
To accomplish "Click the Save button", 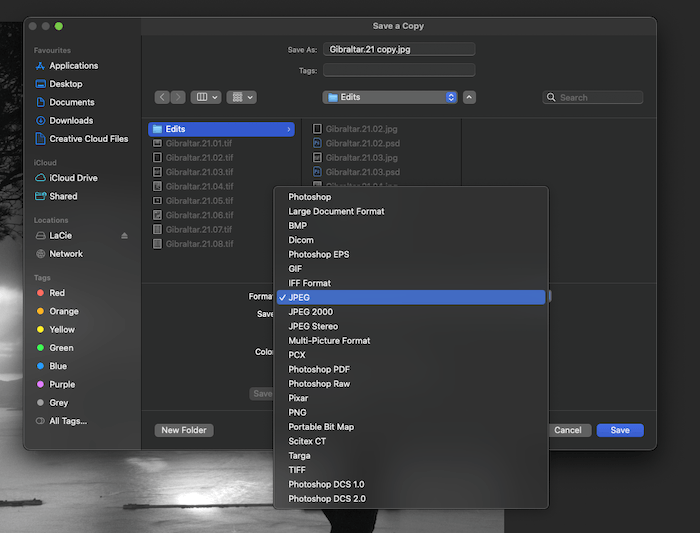I will click(x=620, y=430).
